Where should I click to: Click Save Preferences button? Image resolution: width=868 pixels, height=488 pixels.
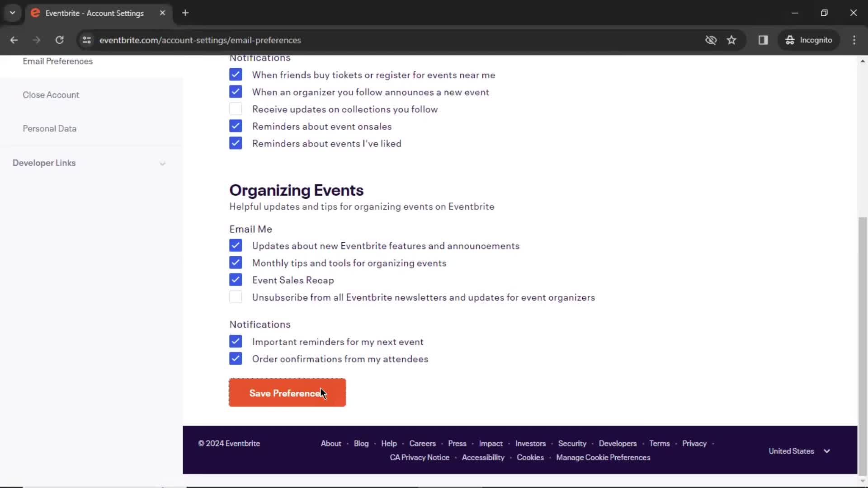click(288, 393)
